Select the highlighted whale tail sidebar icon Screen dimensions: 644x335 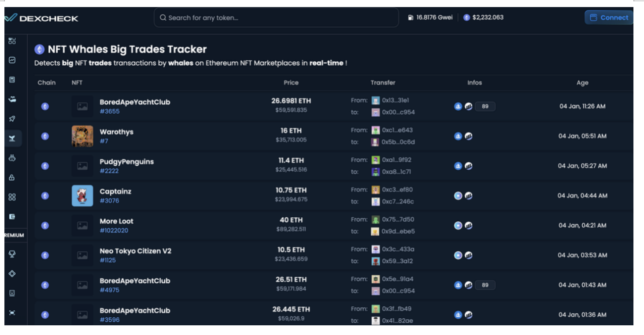[12, 138]
